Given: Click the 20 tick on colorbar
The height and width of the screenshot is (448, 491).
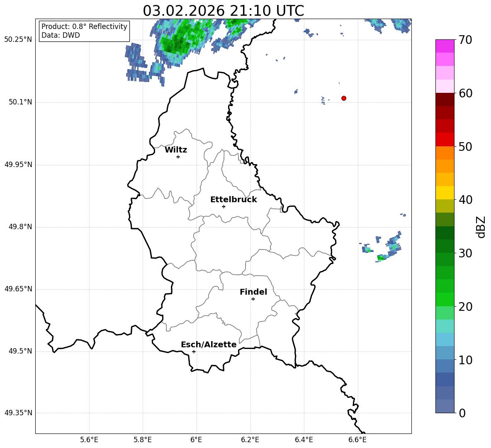Looking at the screenshot, I should (x=465, y=307).
